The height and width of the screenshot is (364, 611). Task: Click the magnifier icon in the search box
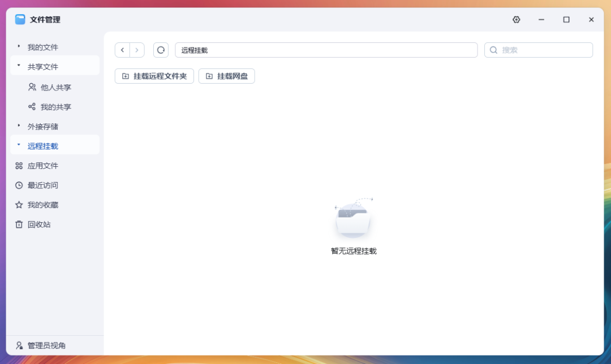493,50
